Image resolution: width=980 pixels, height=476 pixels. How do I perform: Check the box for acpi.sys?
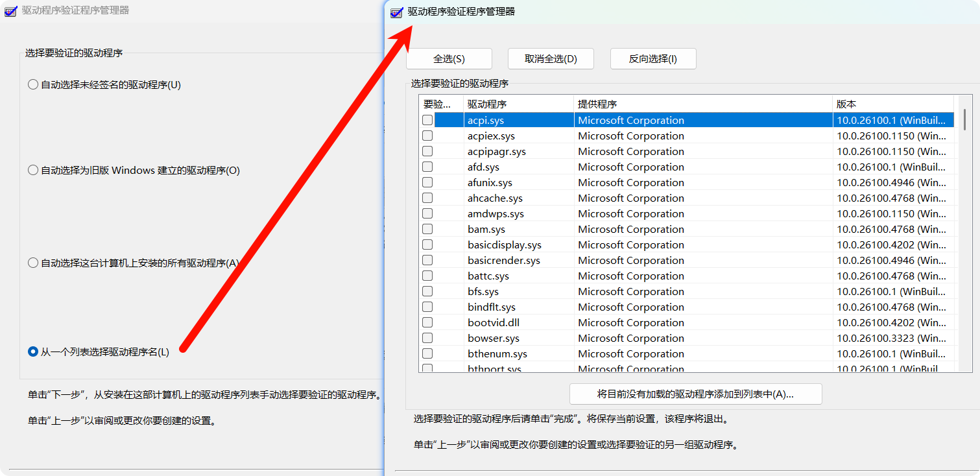427,120
